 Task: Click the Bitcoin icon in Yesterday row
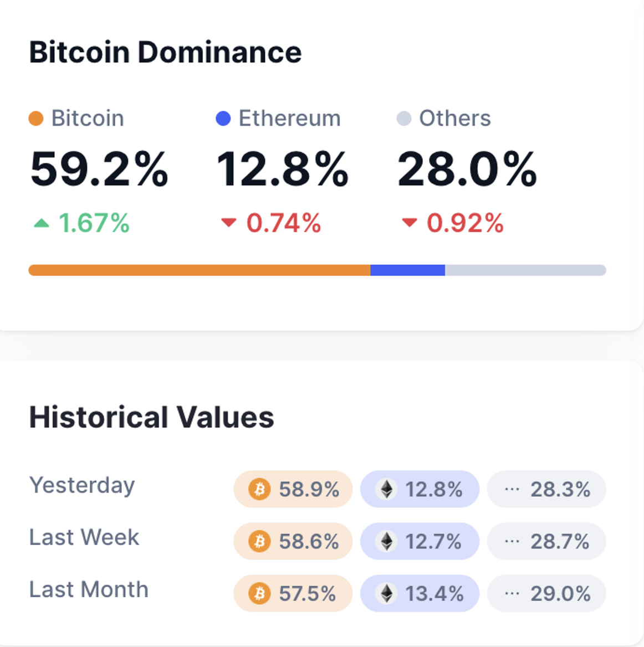point(259,489)
